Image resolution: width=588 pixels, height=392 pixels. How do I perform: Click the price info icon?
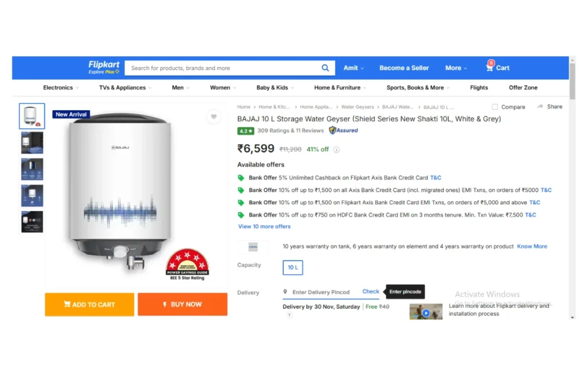click(336, 150)
